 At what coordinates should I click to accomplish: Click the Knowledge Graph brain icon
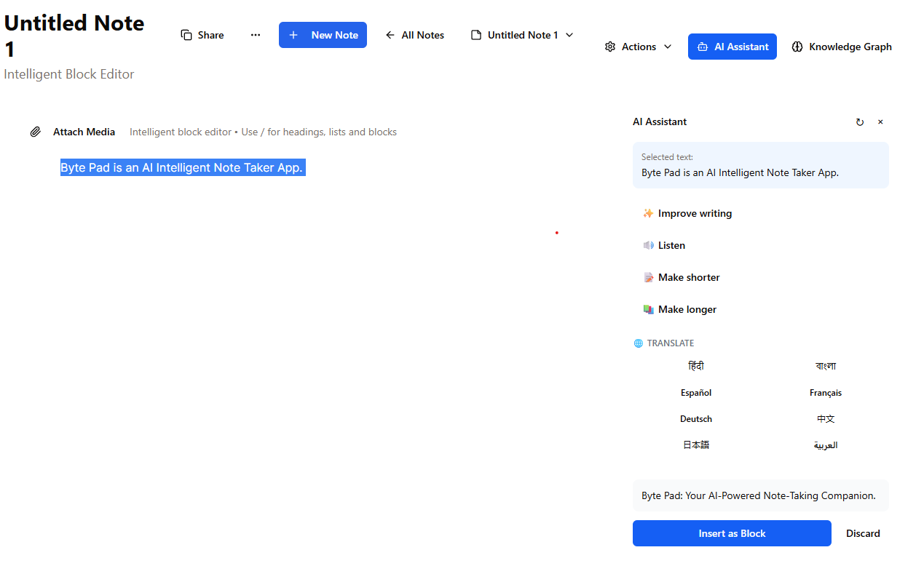click(x=797, y=47)
